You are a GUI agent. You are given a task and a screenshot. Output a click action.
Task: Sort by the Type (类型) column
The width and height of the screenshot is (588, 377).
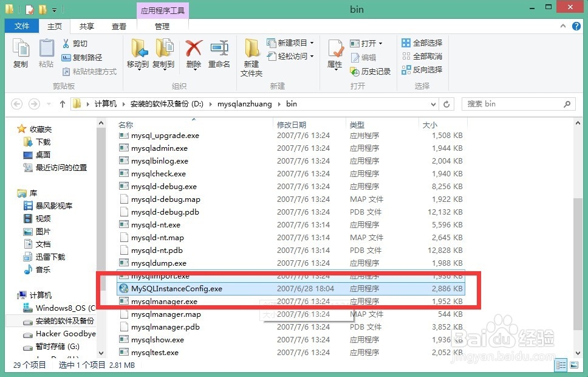[357, 125]
